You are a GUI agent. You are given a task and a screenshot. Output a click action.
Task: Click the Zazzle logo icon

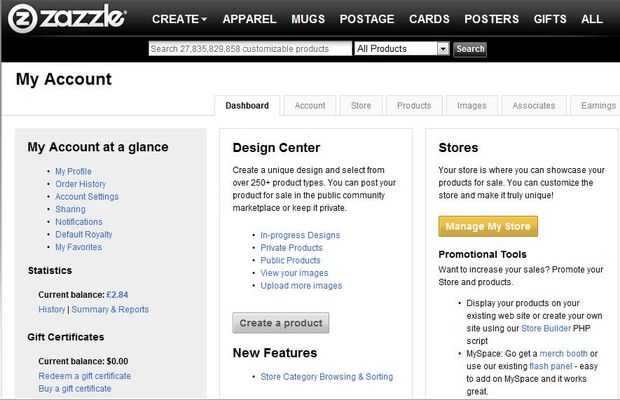[x=22, y=18]
